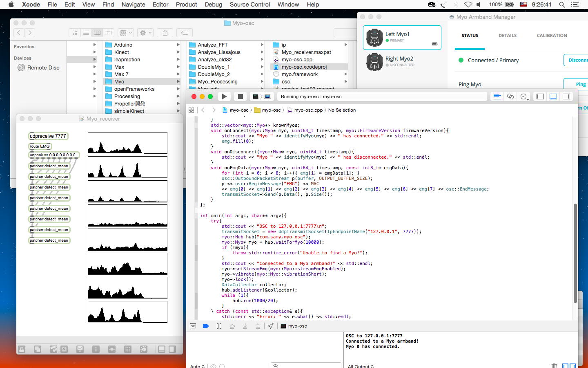Click the Ping button for Myo
Screen dimensions: 588x368
pyautogui.click(x=580, y=84)
